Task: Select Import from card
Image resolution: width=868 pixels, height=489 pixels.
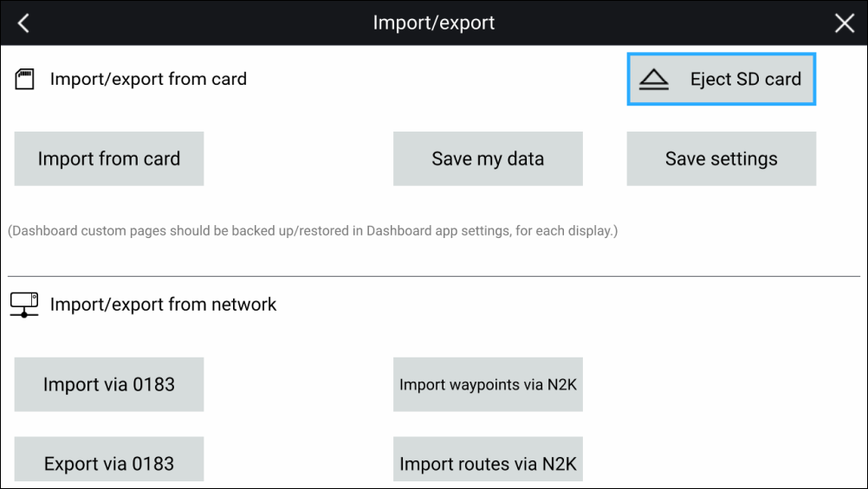Action: [109, 158]
